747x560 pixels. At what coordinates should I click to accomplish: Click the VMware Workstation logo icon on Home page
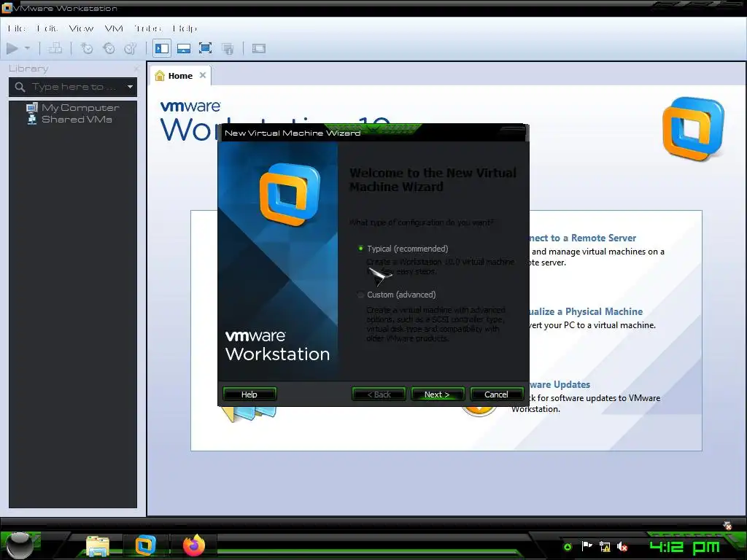[694, 128]
